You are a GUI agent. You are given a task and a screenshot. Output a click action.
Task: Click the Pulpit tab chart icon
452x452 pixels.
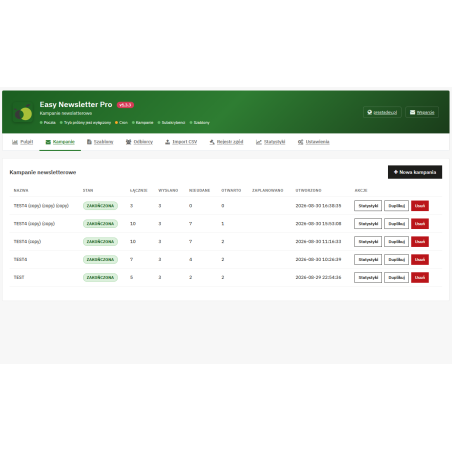point(15,142)
